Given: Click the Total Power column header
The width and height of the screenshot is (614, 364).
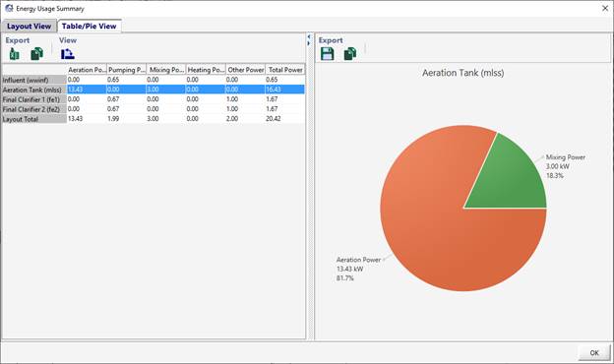Looking at the screenshot, I should tap(285, 70).
